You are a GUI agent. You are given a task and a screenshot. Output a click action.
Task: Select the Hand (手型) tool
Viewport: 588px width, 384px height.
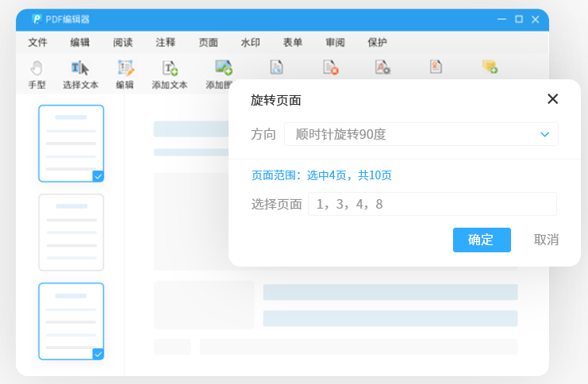(x=37, y=75)
